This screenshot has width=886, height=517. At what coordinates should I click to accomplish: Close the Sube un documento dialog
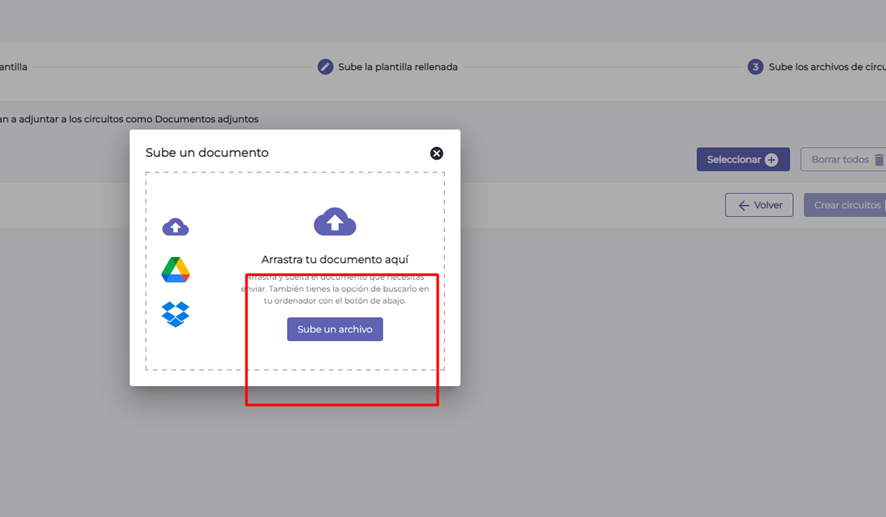pyautogui.click(x=436, y=153)
